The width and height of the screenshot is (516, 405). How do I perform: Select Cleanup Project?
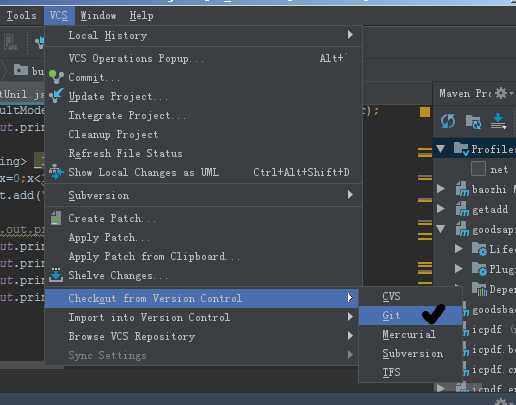point(203,134)
